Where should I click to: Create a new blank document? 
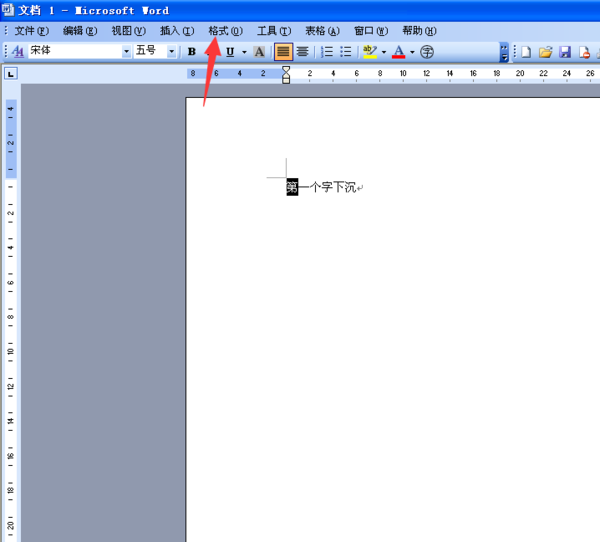click(x=527, y=52)
